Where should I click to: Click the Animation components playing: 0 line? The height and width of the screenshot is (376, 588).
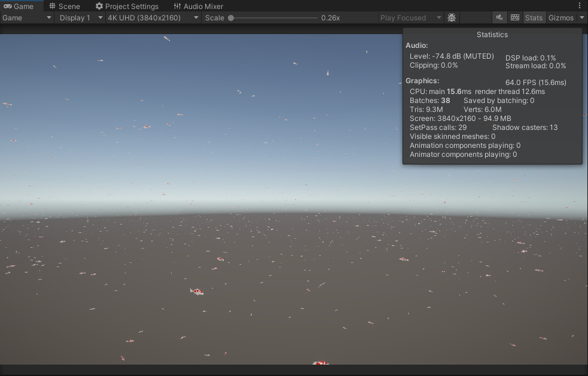(x=465, y=145)
